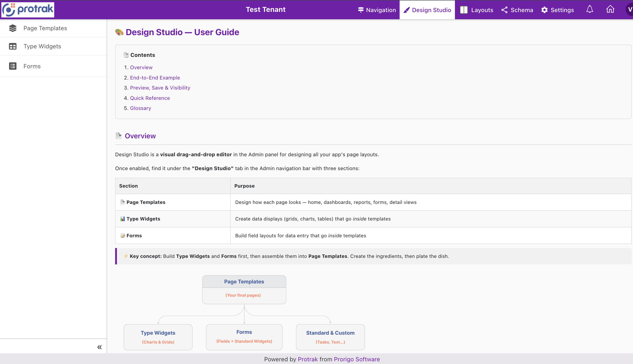Open Forms in the sidebar

coord(53,66)
